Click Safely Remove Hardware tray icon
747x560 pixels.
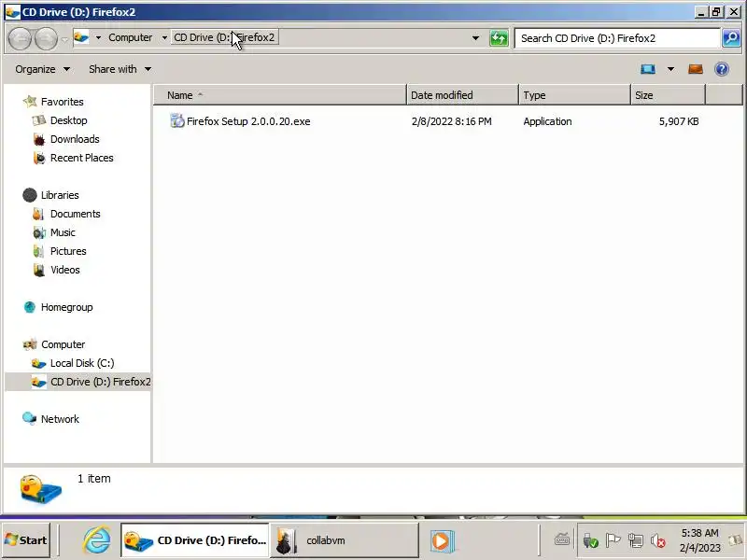click(x=590, y=540)
